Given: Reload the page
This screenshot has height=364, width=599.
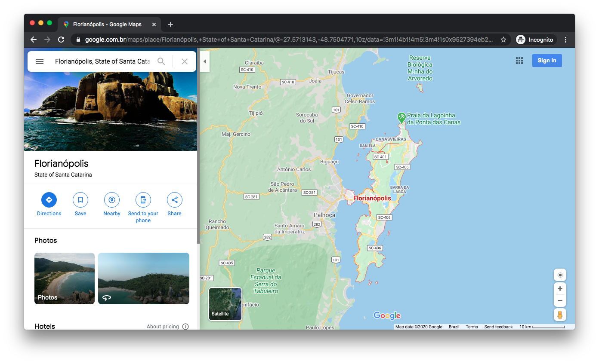Looking at the screenshot, I should click(61, 40).
